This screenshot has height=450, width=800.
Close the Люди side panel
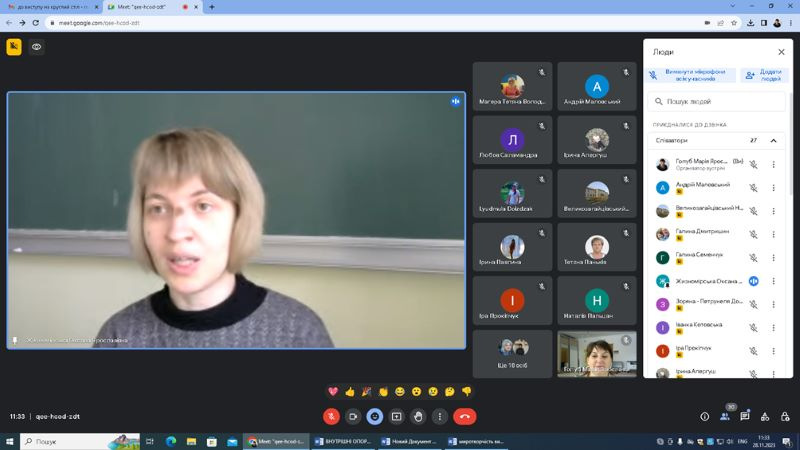tap(781, 52)
